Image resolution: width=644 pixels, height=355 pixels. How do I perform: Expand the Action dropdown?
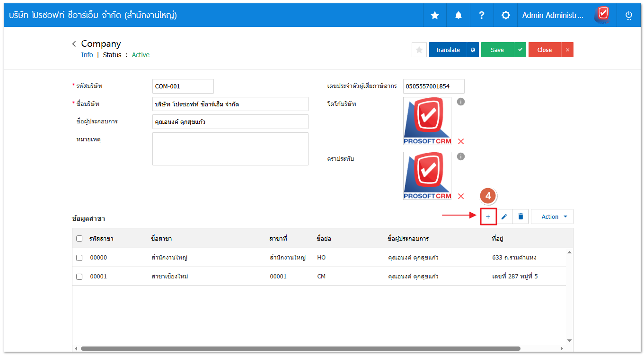[552, 216]
